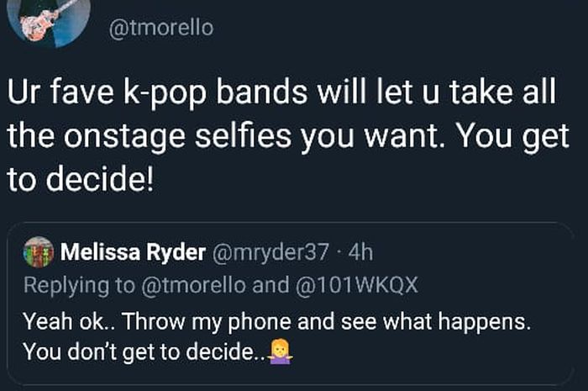The height and width of the screenshot is (391, 588).
Task: Click the 'Replying to' label
Action: tap(79, 285)
